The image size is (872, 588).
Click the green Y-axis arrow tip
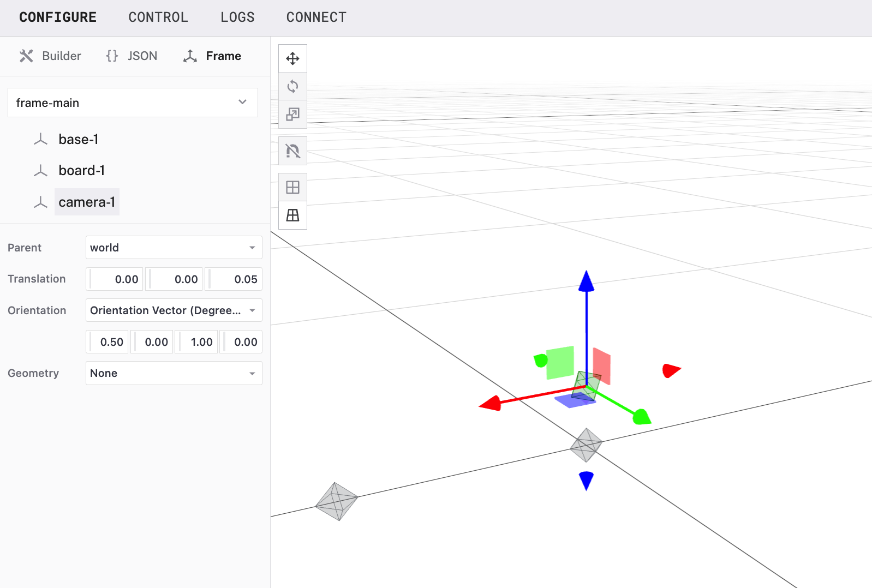click(x=642, y=417)
